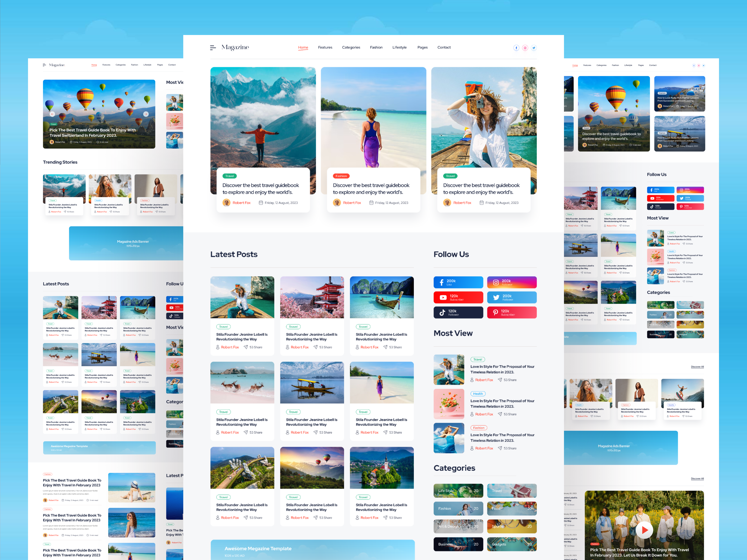Select the Travel category tile
The height and width of the screenshot is (560, 747).
click(x=512, y=491)
